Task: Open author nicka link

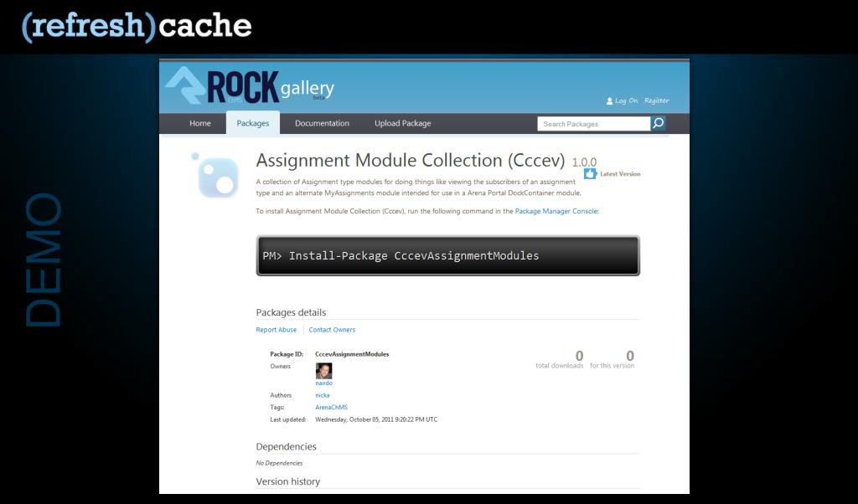Action: [323, 395]
